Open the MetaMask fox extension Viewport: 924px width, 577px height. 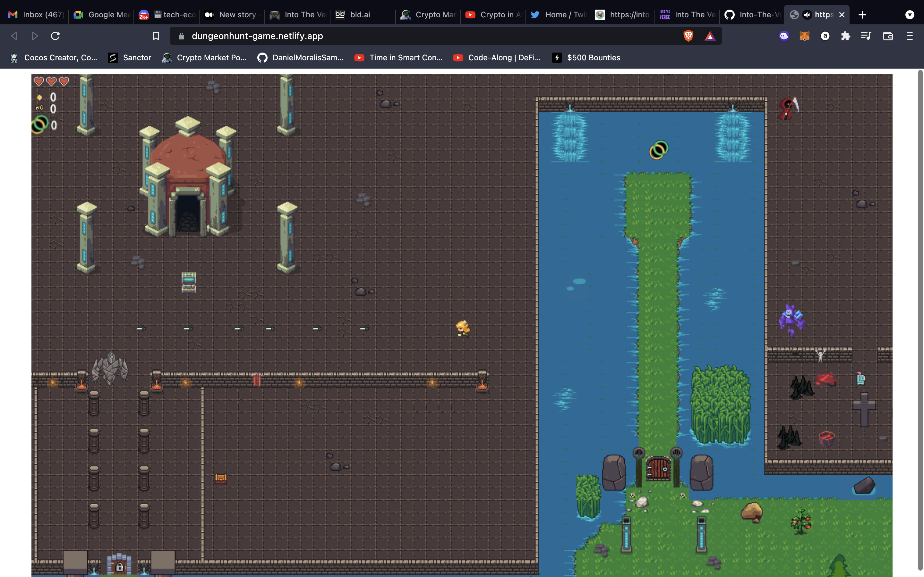(x=805, y=36)
